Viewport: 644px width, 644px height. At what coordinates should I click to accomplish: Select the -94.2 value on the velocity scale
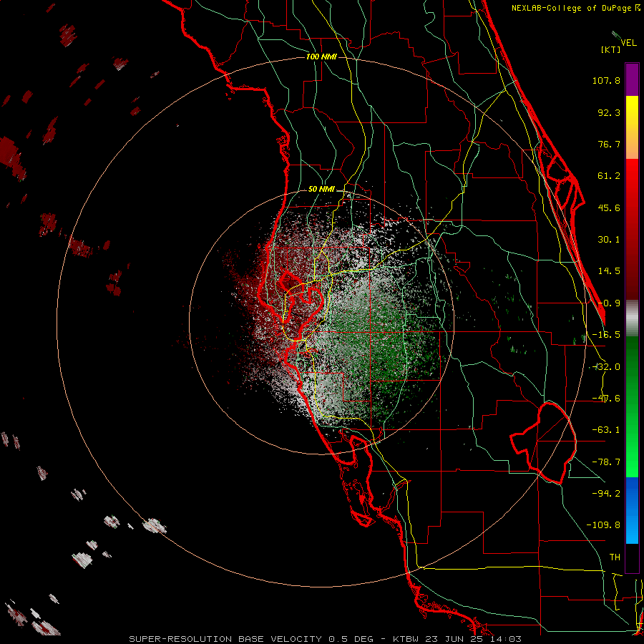(606, 493)
